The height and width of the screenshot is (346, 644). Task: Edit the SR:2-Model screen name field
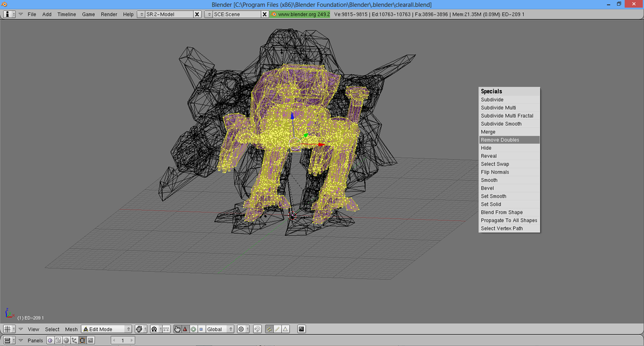coord(169,14)
